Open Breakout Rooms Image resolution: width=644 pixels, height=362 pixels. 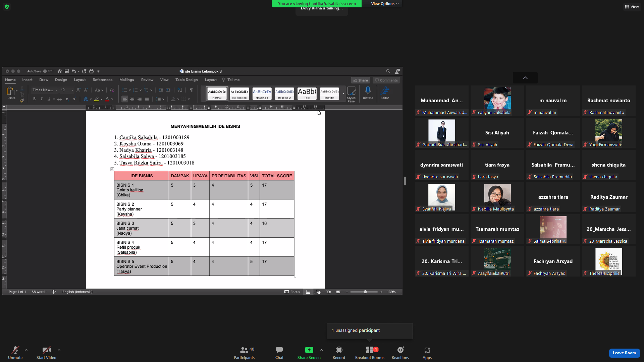point(370,353)
